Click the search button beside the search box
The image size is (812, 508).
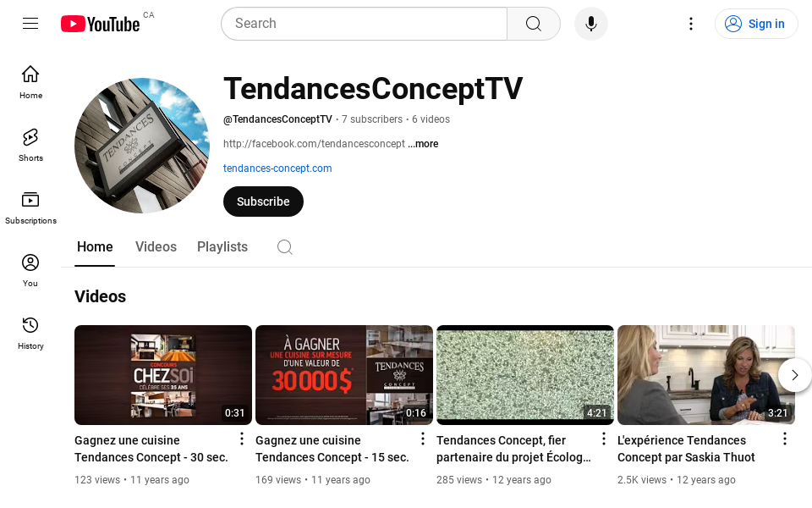click(533, 24)
